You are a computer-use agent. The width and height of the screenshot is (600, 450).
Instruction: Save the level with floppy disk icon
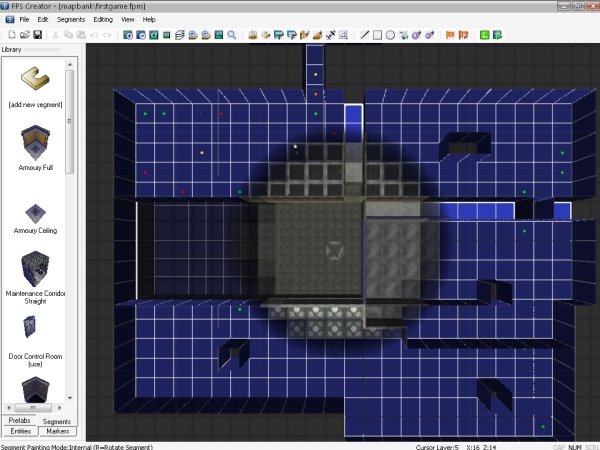coord(38,35)
